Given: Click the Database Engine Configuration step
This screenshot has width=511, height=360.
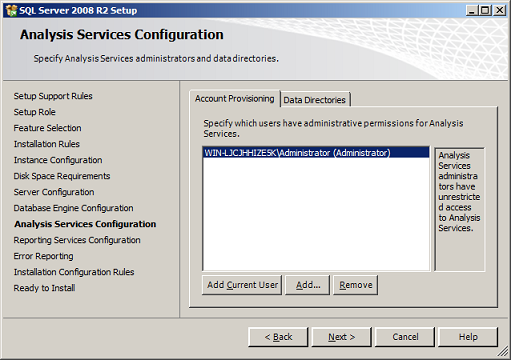Looking at the screenshot, I should tap(73, 208).
